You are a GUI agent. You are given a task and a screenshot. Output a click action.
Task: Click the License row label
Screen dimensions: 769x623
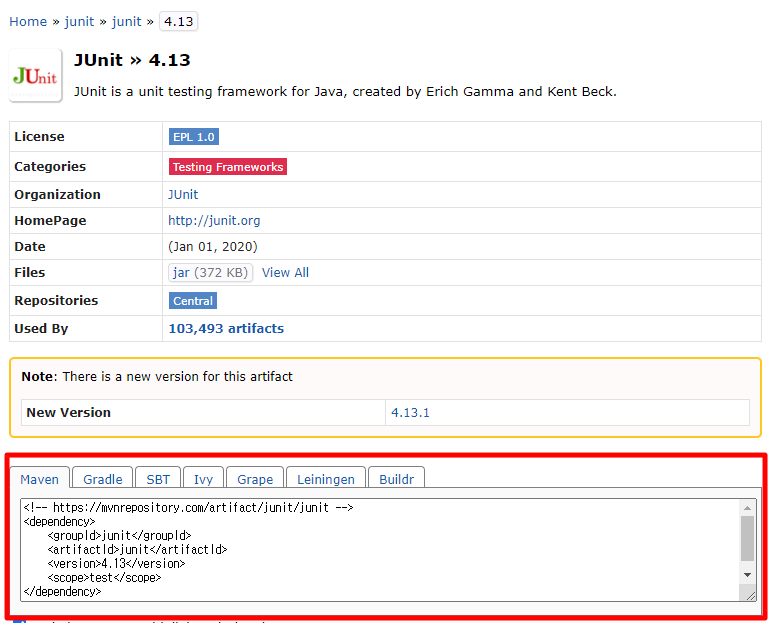39,137
